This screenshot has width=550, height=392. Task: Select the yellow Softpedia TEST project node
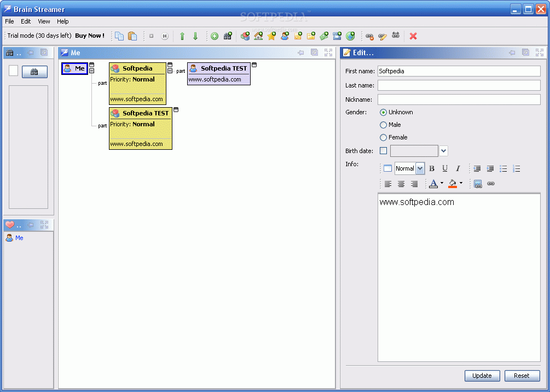click(141, 128)
